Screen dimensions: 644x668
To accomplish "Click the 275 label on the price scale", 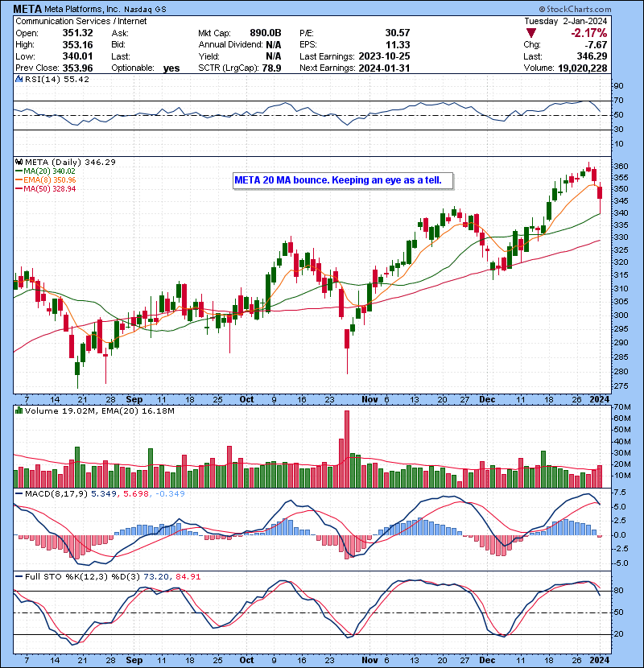I will coord(620,386).
